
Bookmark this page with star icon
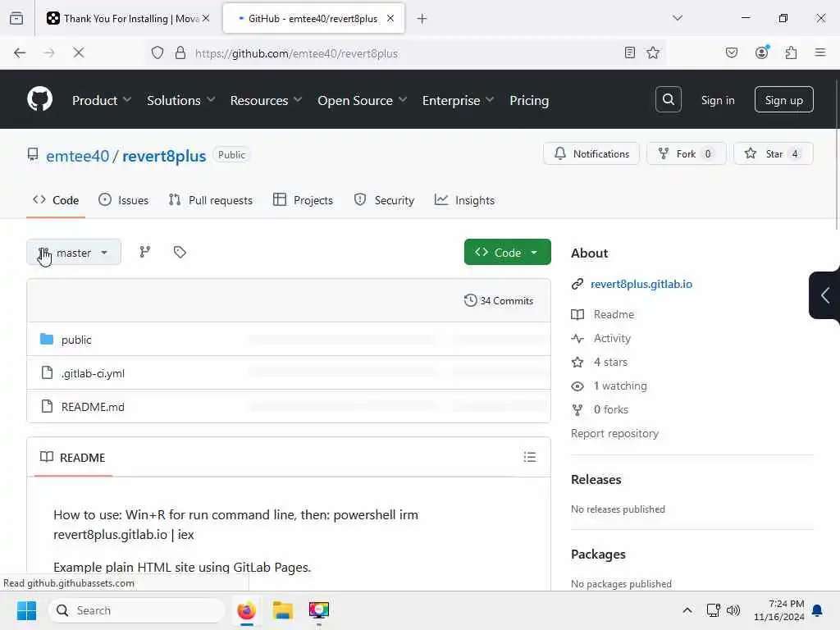click(x=652, y=52)
